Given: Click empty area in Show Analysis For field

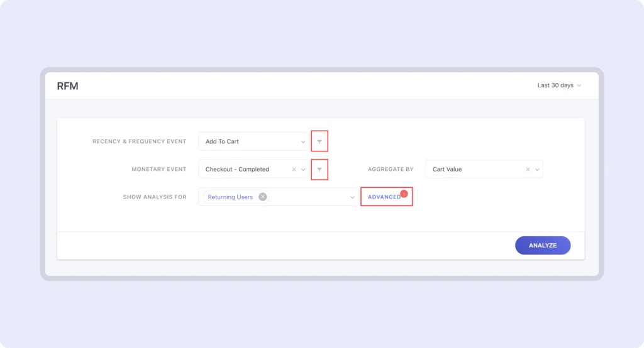Looking at the screenshot, I should coord(308,197).
